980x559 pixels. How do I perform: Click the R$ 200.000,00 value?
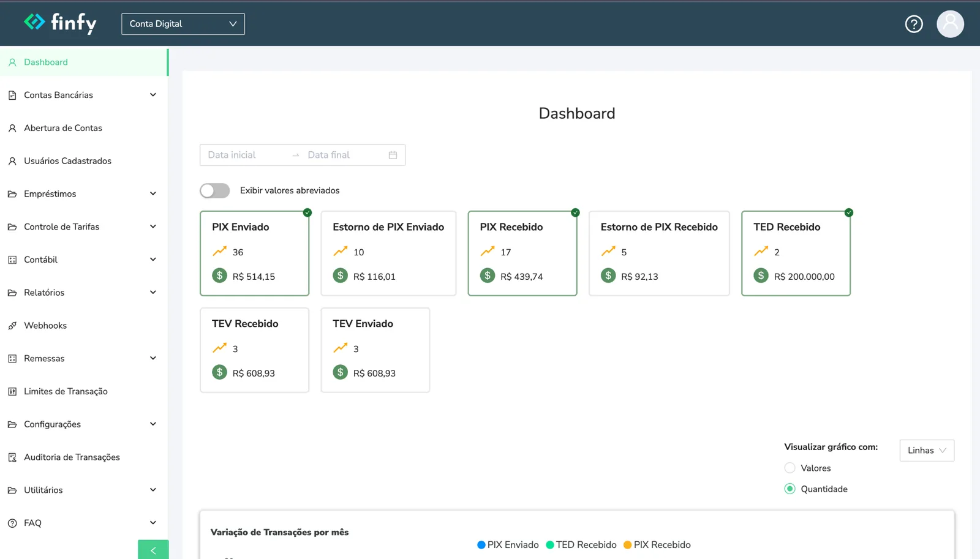click(804, 277)
